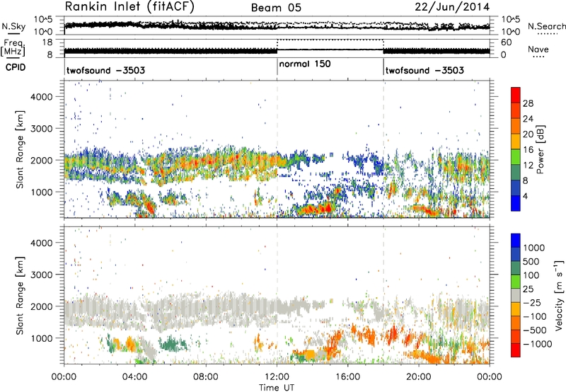
Task: Click the '08:00' time axis label
Action: click(x=206, y=377)
